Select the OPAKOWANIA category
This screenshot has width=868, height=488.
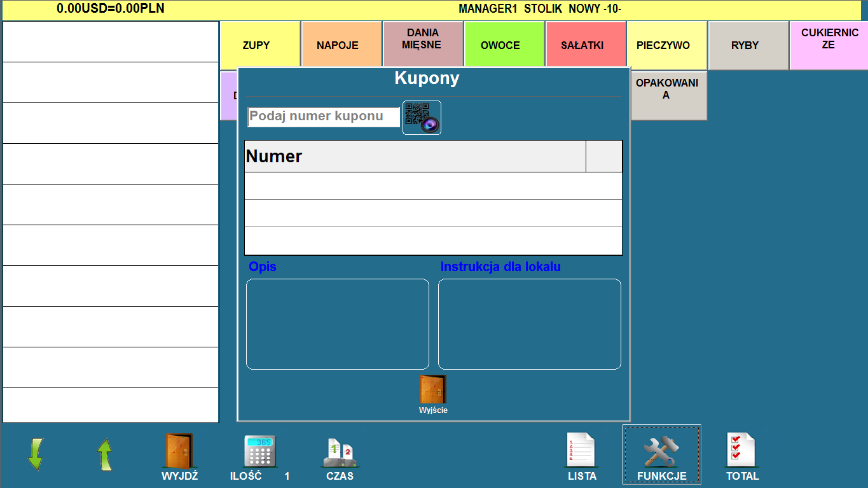point(669,95)
